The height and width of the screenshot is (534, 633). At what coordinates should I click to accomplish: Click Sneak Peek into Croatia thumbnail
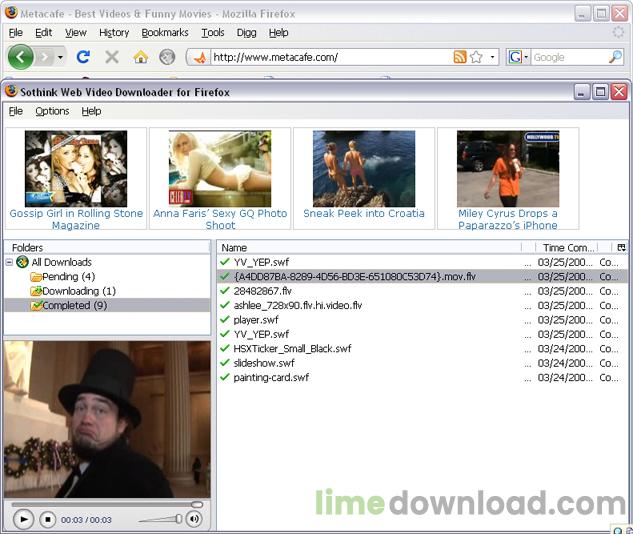[364, 168]
